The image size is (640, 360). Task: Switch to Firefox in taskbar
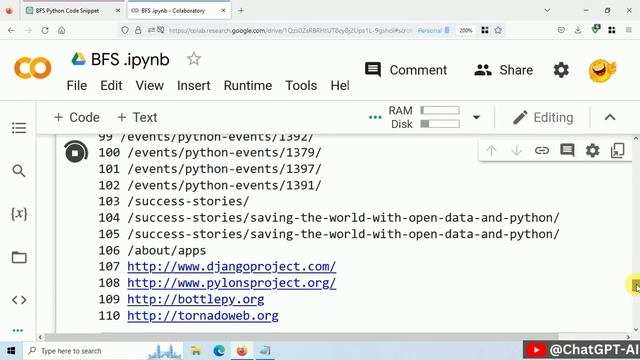pos(242,351)
